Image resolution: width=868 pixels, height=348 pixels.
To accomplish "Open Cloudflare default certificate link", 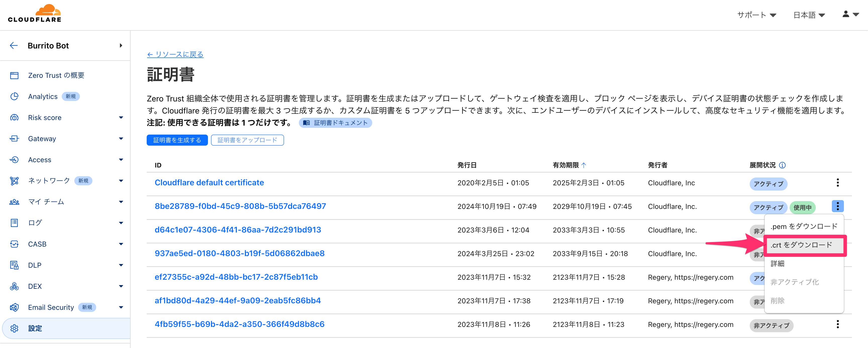I will (x=209, y=183).
